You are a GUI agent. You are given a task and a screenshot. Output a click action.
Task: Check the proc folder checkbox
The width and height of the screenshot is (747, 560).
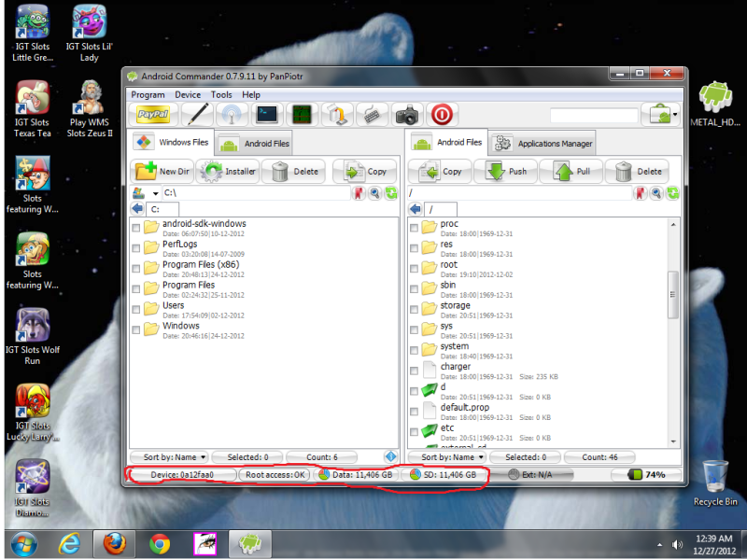[414, 228]
